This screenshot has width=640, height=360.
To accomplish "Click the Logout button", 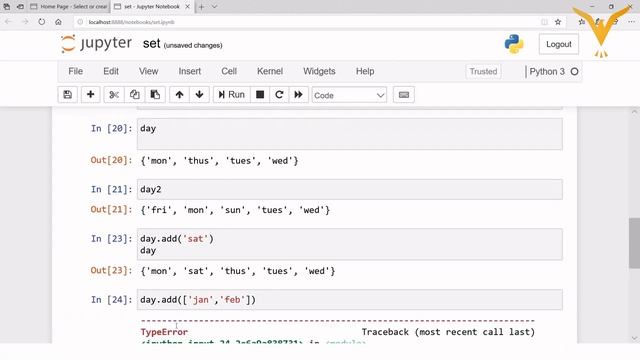I will [559, 44].
